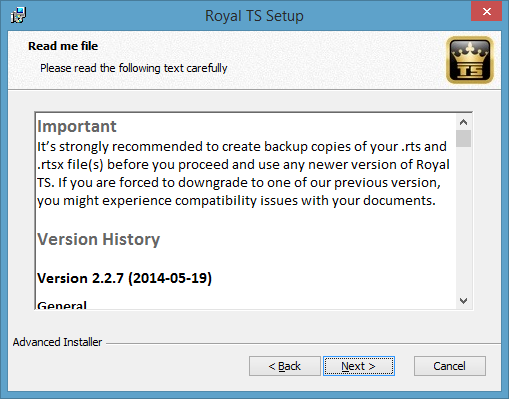
Task: Click the readme scrollbar up arrow
Action: (x=463, y=122)
